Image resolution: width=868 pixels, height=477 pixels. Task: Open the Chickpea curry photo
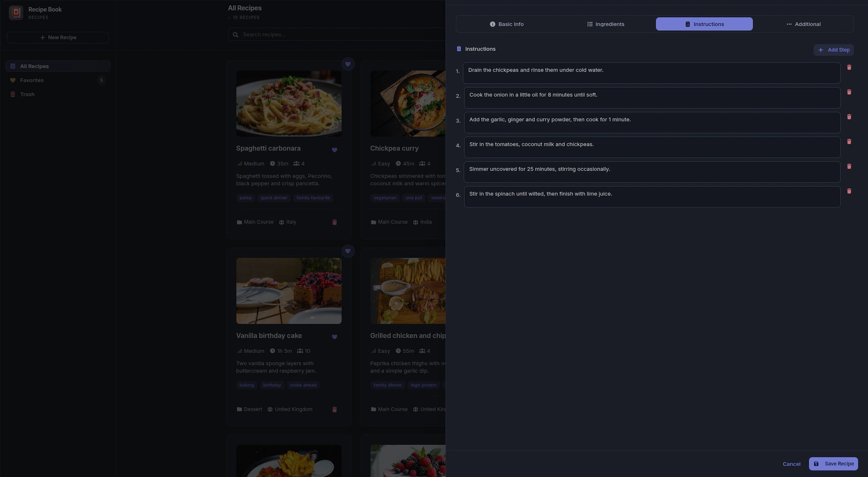(408, 103)
